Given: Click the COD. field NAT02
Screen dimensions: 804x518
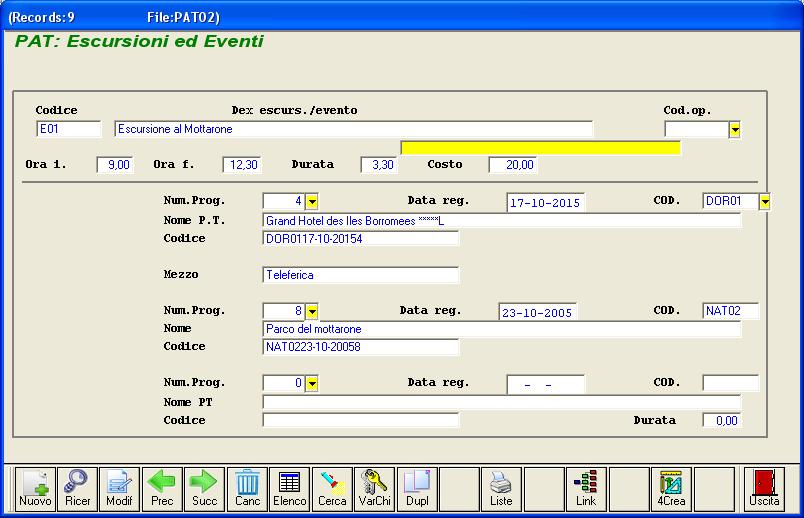Looking at the screenshot, I should click(731, 311).
